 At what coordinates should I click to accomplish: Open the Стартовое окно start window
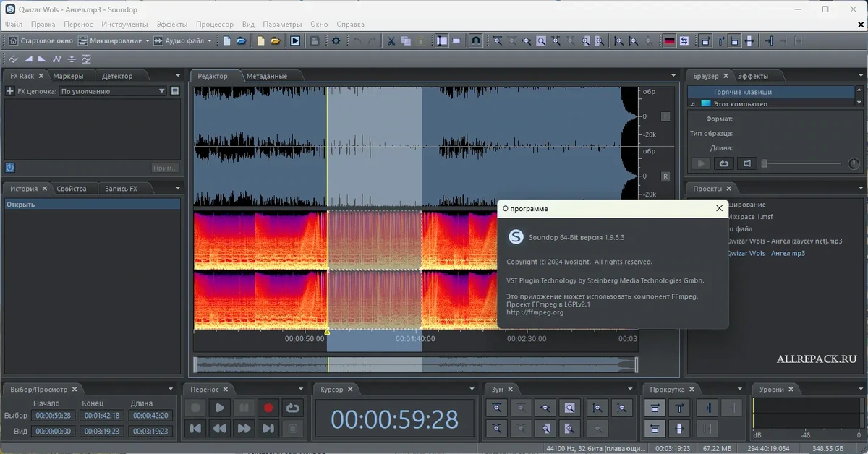(x=40, y=41)
